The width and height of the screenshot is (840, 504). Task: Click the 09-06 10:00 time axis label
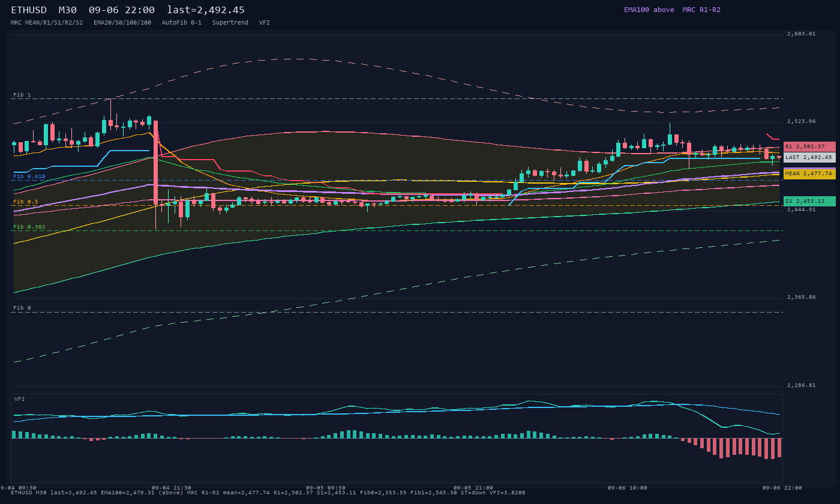[628, 488]
